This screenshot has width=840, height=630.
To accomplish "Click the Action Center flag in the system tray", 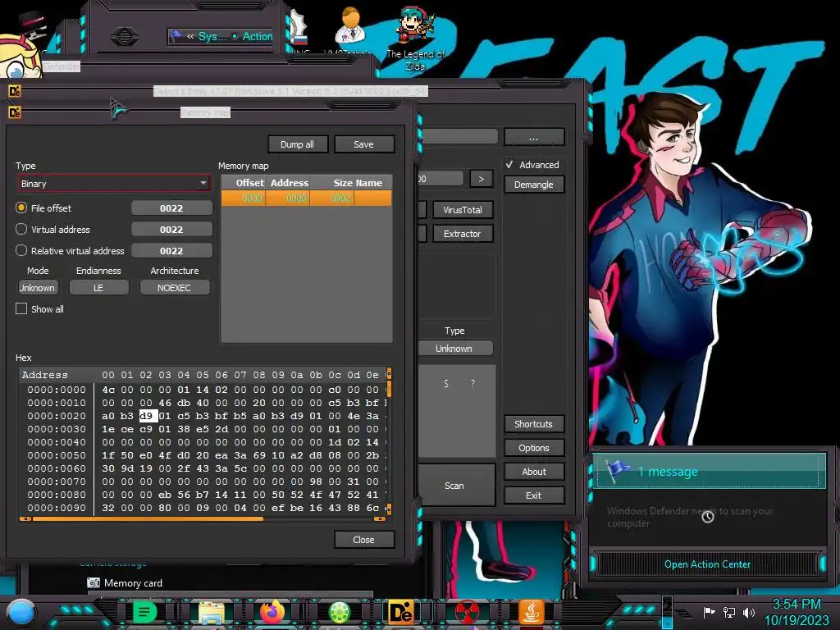I will coord(709,612).
